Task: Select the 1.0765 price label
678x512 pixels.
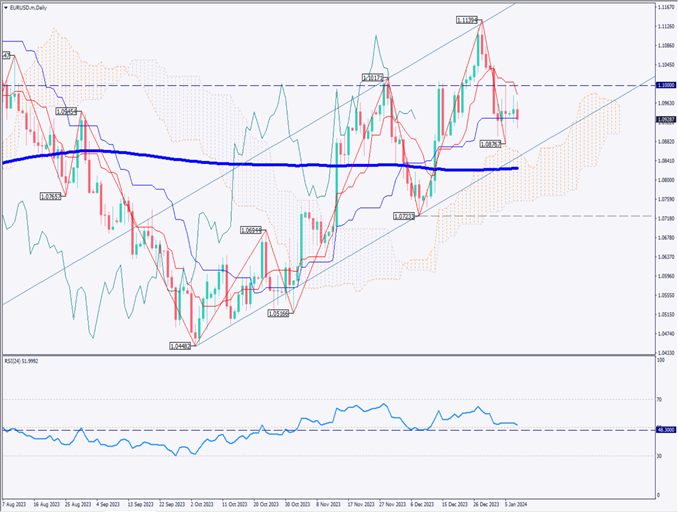Action: tap(51, 197)
